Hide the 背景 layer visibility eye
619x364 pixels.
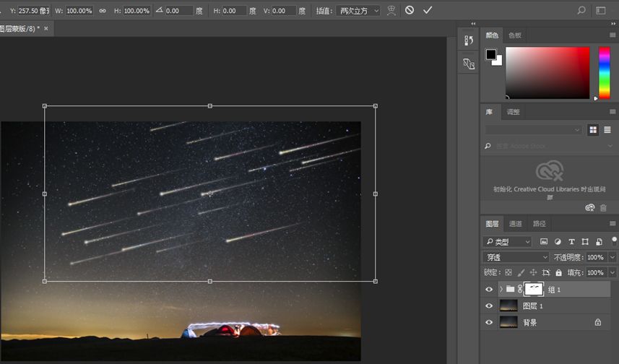(489, 323)
